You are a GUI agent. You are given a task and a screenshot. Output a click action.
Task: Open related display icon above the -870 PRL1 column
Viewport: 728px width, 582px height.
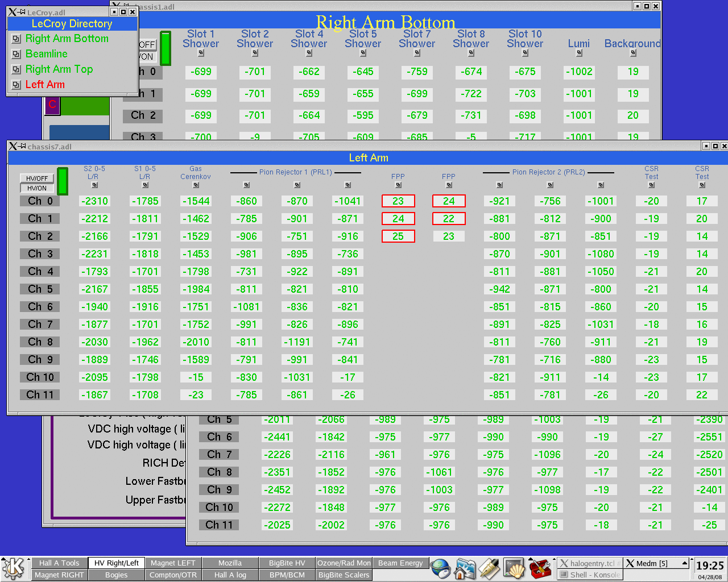tap(297, 185)
